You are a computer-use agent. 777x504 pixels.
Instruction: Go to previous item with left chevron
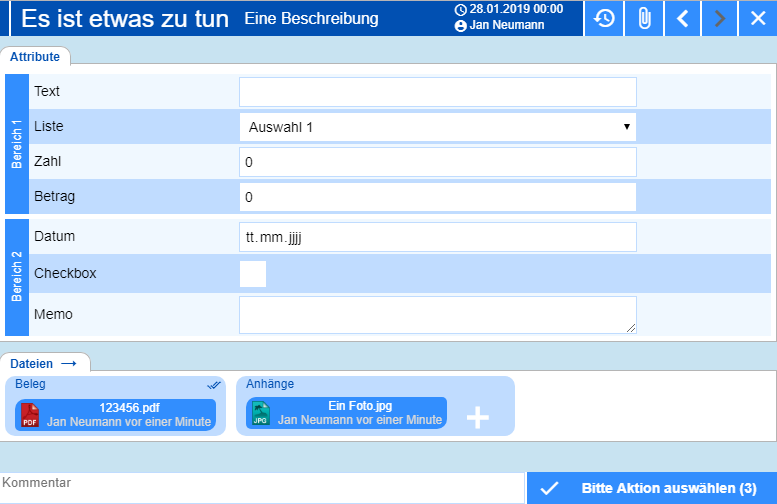click(x=682, y=18)
